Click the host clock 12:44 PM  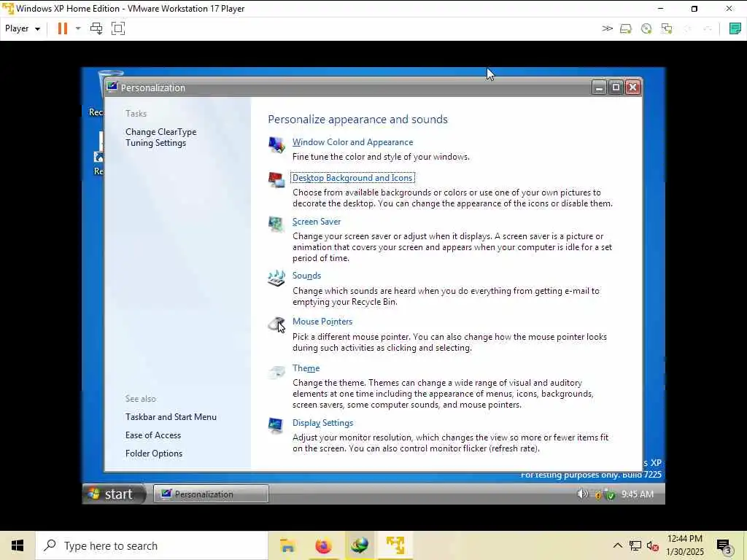tap(684, 539)
